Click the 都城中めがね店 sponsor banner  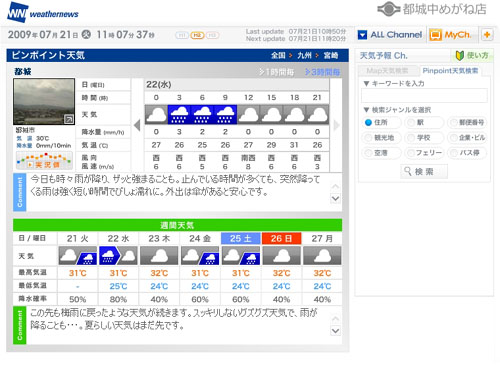point(432,9)
